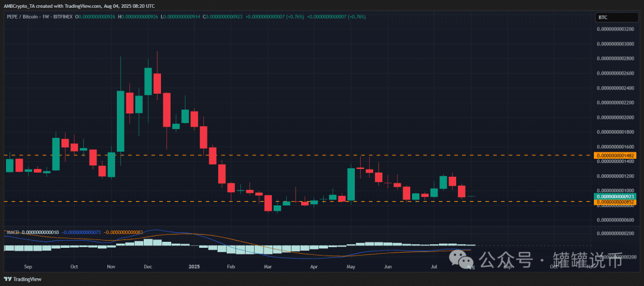Click the 0.0000000001600 price axis label
This screenshot has height=286, width=644.
[x=616, y=146]
